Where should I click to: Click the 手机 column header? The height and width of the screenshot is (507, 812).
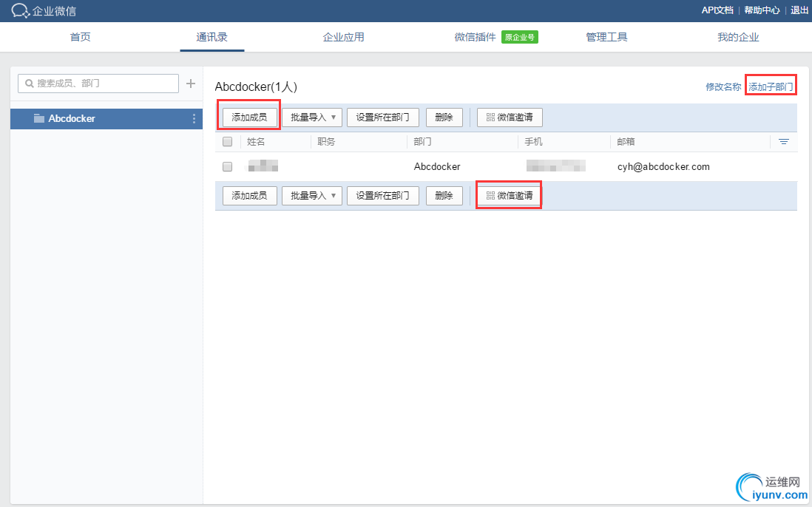(x=533, y=142)
